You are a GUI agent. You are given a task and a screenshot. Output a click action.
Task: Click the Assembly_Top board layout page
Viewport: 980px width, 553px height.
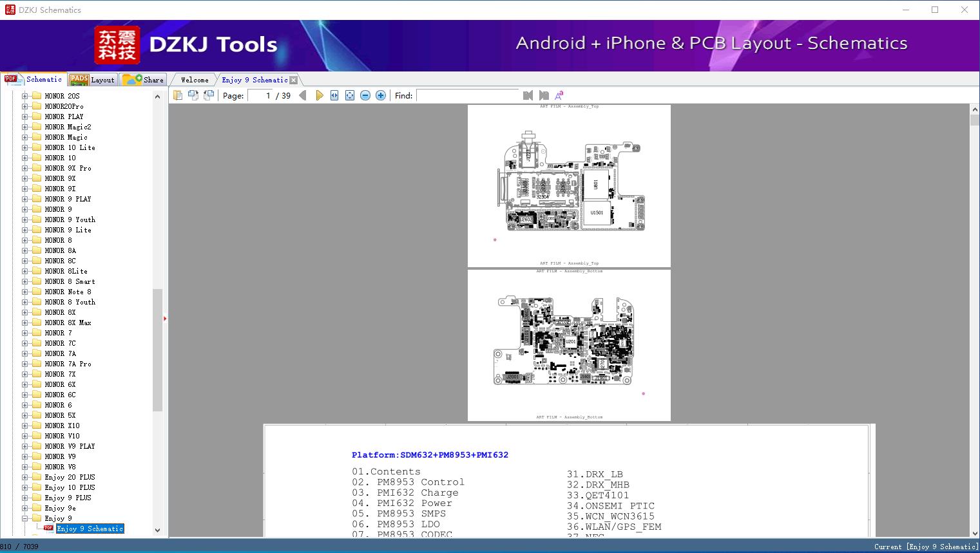tap(569, 185)
